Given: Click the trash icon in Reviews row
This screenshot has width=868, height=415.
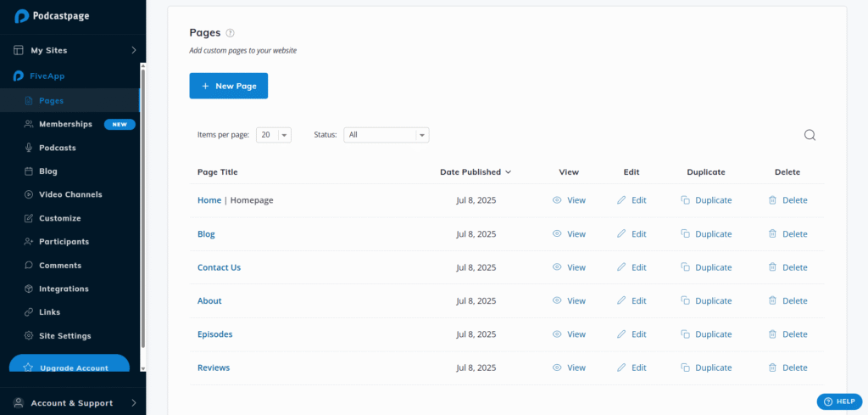Looking at the screenshot, I should [772, 367].
